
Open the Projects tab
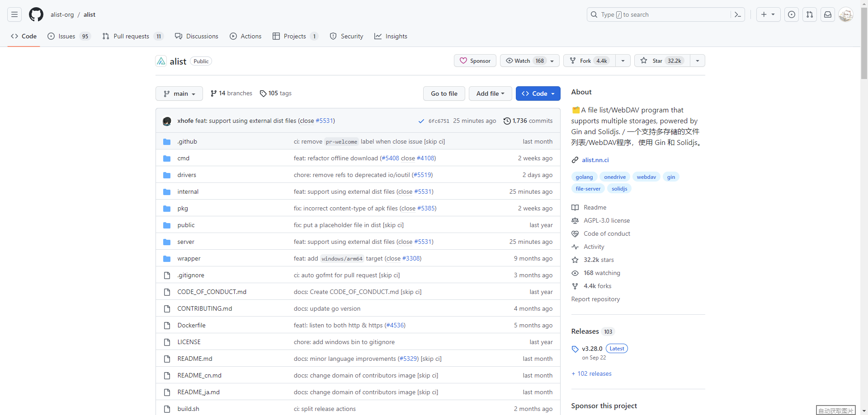[295, 36]
